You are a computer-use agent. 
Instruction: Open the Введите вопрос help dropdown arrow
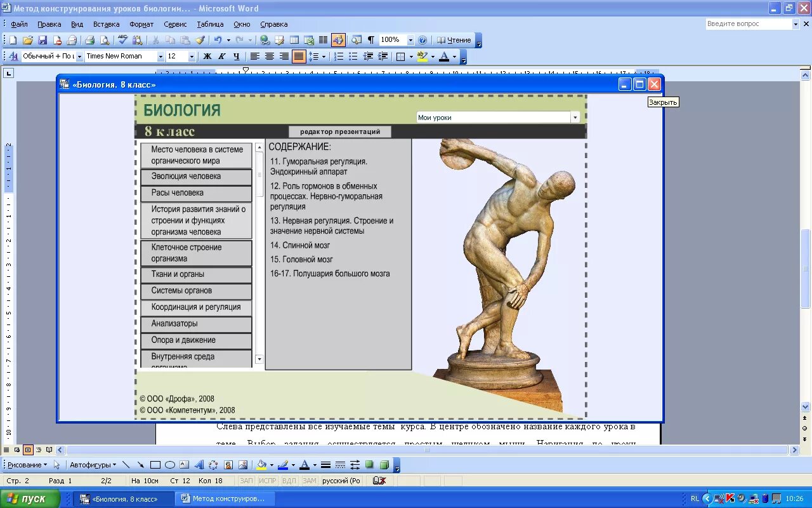796,24
